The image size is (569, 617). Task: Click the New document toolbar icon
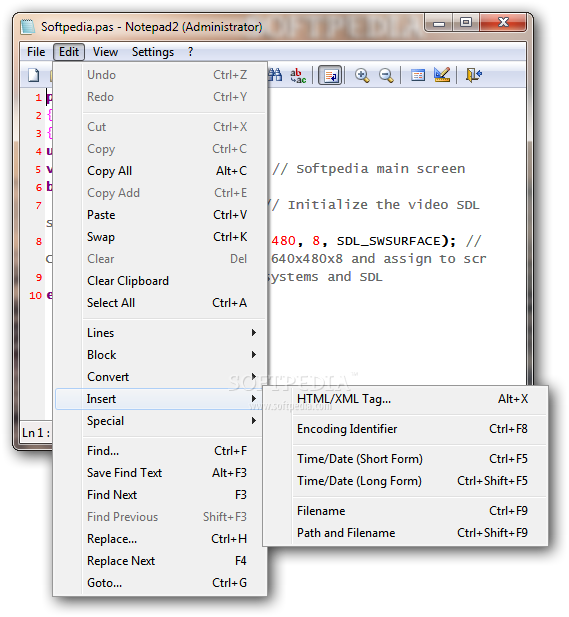point(34,75)
